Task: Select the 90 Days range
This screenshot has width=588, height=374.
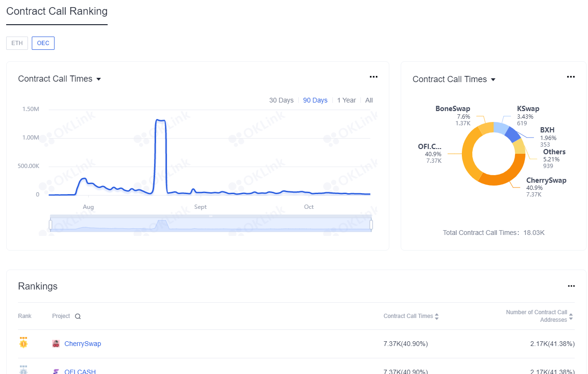Action: pos(315,100)
